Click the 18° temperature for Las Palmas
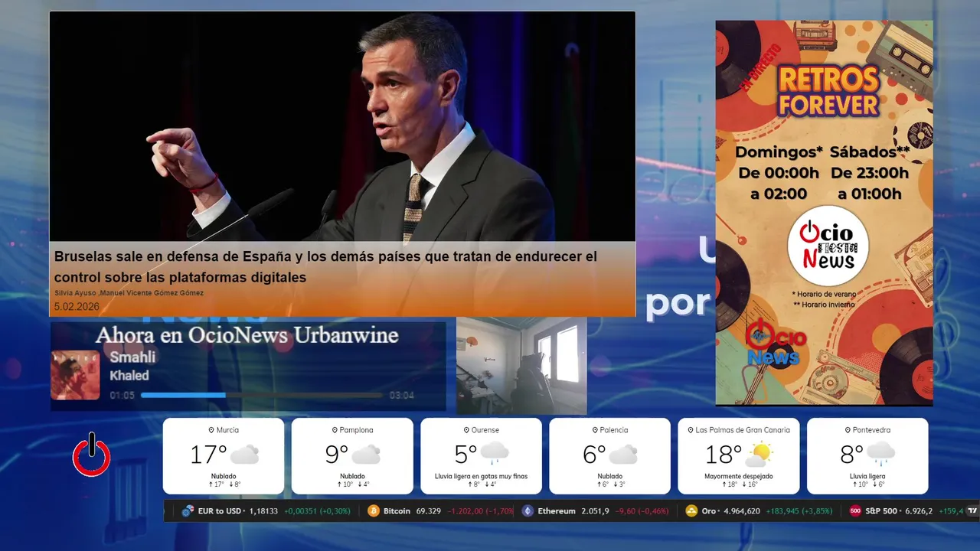The width and height of the screenshot is (980, 551). [x=724, y=455]
